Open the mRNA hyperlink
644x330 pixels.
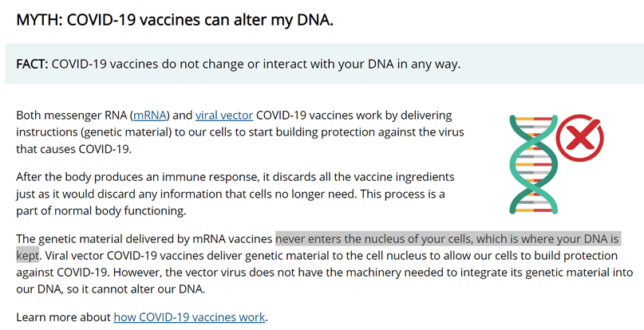coord(151,115)
